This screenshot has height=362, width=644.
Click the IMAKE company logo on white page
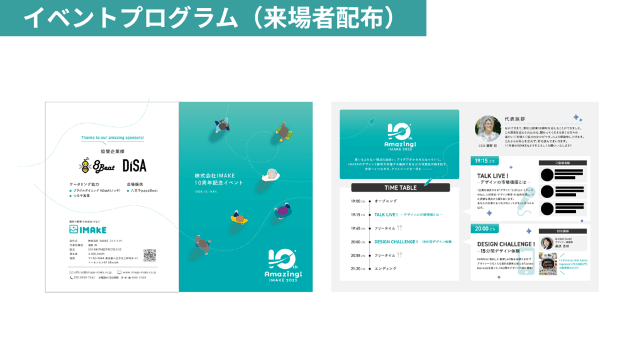click(x=88, y=229)
